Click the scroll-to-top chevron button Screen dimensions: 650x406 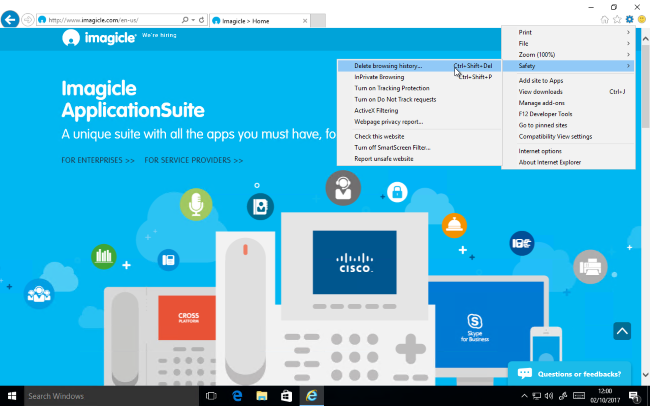622,331
